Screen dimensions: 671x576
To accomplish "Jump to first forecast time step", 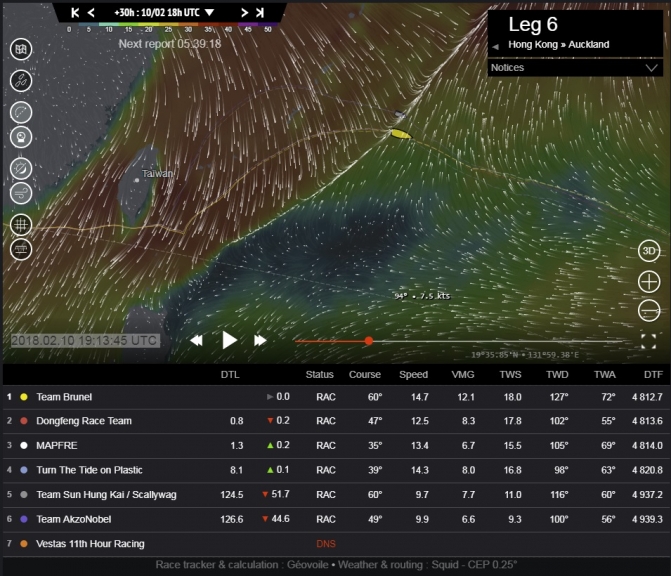I will [75, 13].
